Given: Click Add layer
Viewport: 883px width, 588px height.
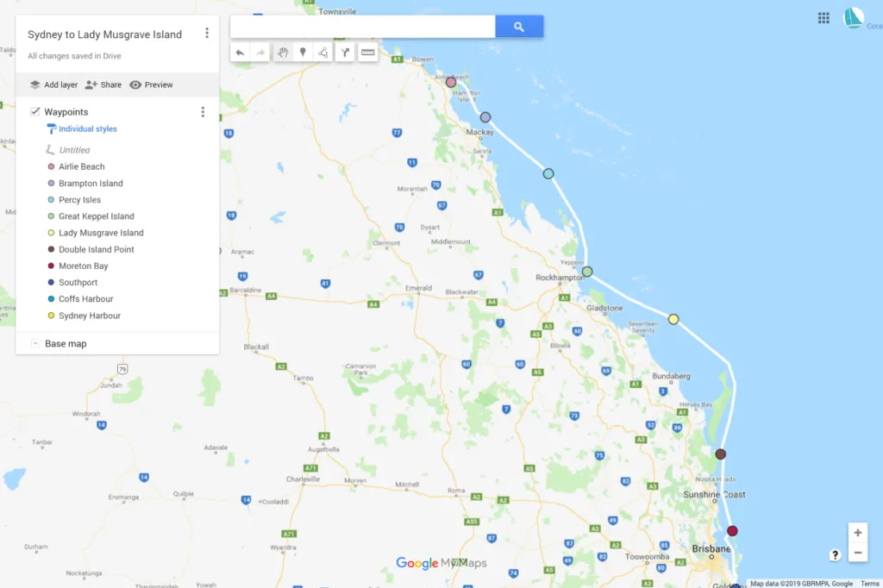Looking at the screenshot, I should pyautogui.click(x=53, y=84).
